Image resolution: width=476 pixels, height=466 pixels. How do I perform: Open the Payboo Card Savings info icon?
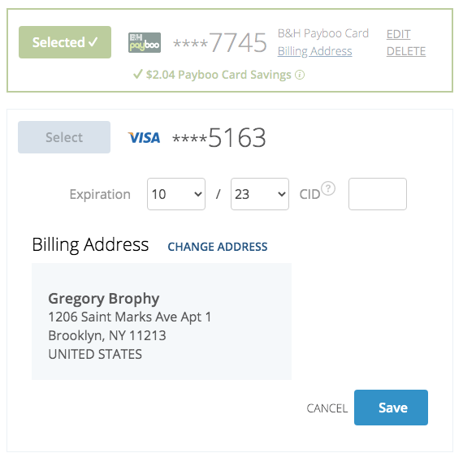point(300,75)
